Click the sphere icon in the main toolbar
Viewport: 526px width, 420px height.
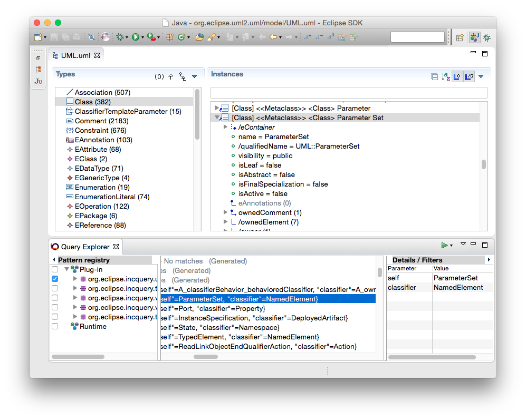pyautogui.click(x=106, y=37)
